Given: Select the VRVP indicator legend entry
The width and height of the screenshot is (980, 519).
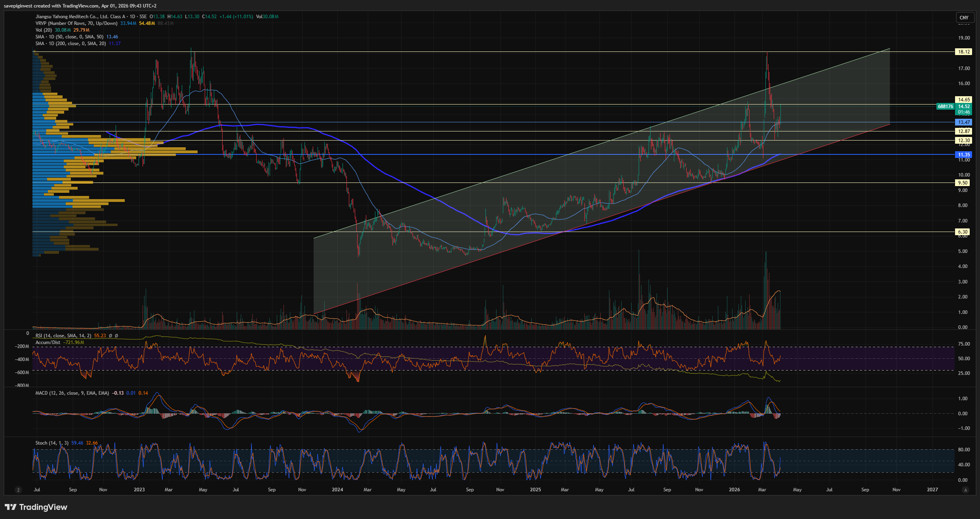Looking at the screenshot, I should tap(76, 23).
